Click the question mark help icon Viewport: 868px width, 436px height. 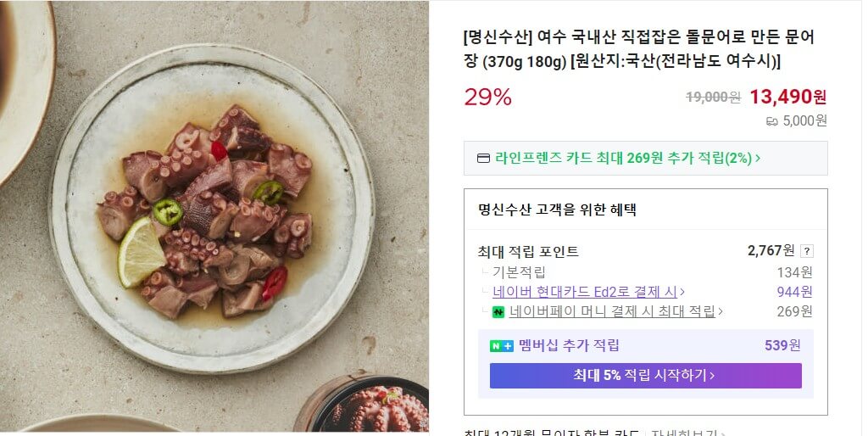[807, 251]
